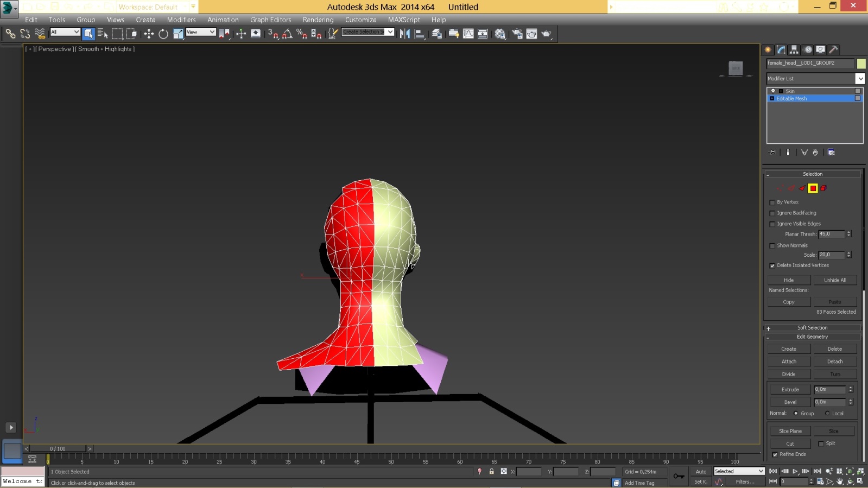Open the Animation menu
The height and width of the screenshot is (488, 868).
(x=223, y=20)
